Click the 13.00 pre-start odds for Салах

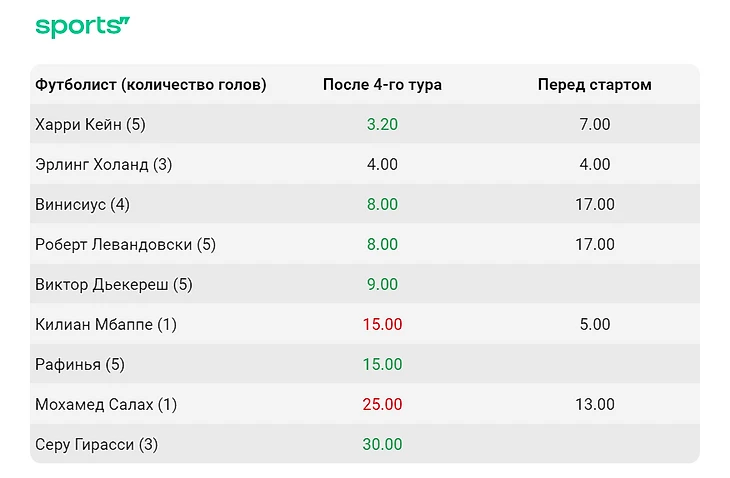click(594, 404)
